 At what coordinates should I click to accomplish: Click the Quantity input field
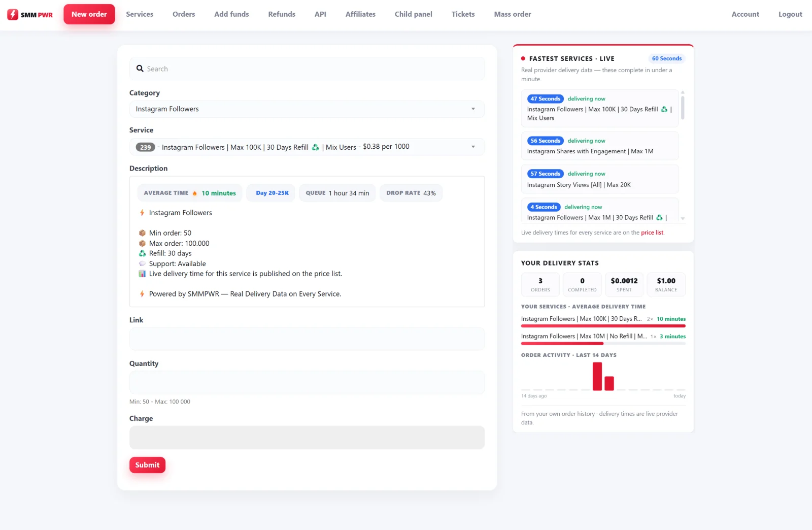[307, 382]
